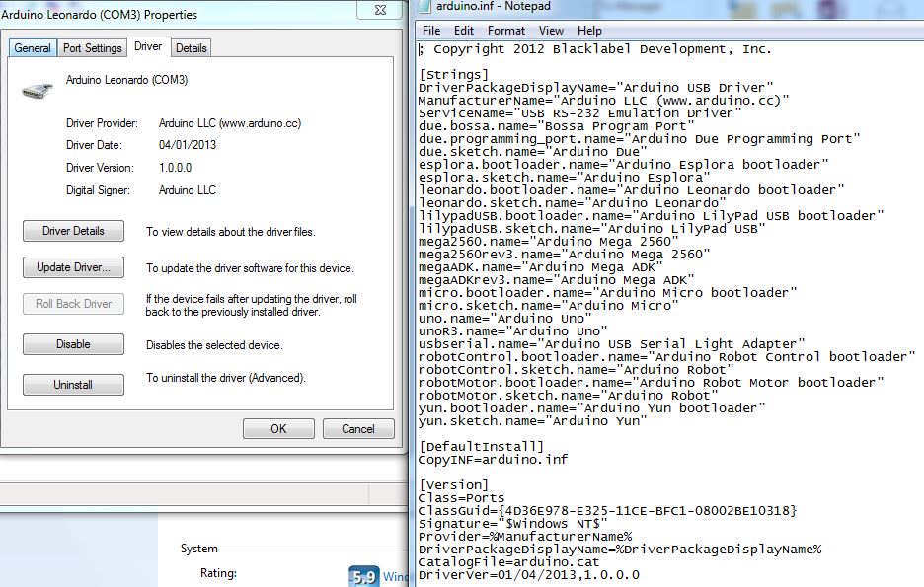The height and width of the screenshot is (587, 924).
Task: Click the Uninstall driver button
Action: pos(74,385)
